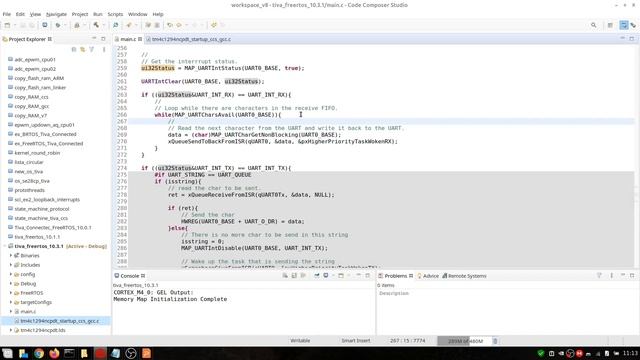Screen dimensions: 640x360
Task: Select the Problems tab
Action: click(396, 276)
